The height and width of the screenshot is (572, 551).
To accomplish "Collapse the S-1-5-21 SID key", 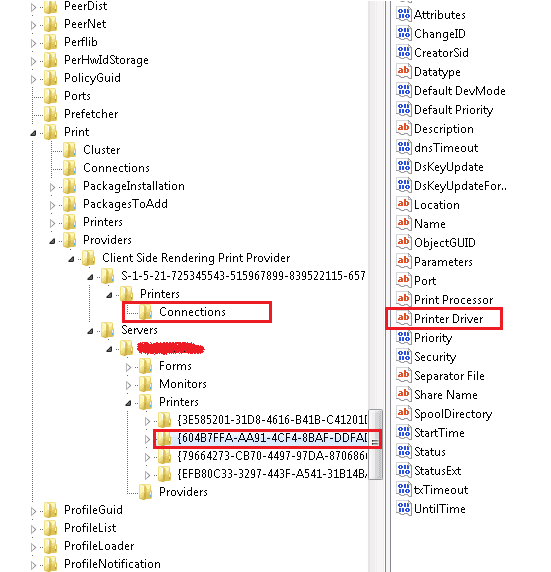I will pyautogui.click(x=90, y=277).
